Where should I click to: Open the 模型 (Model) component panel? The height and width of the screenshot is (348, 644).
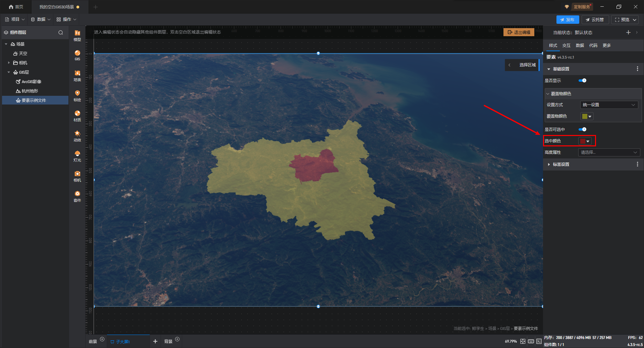tap(77, 35)
